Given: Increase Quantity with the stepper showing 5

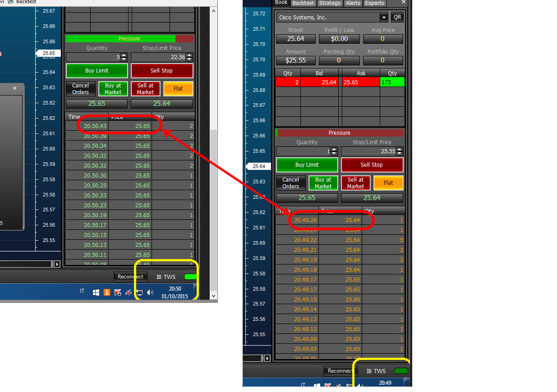Looking at the screenshot, I should [x=124, y=55].
